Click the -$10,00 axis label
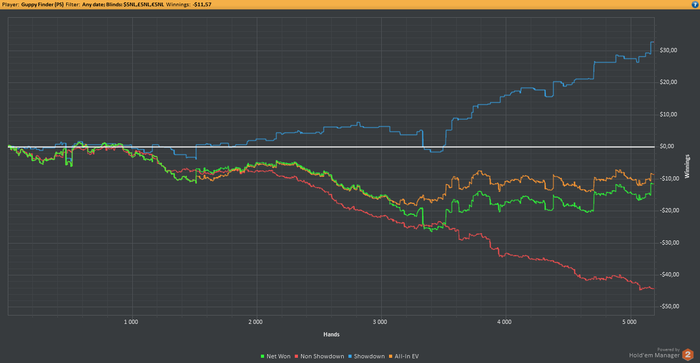This screenshot has height=363, width=700. (x=669, y=179)
